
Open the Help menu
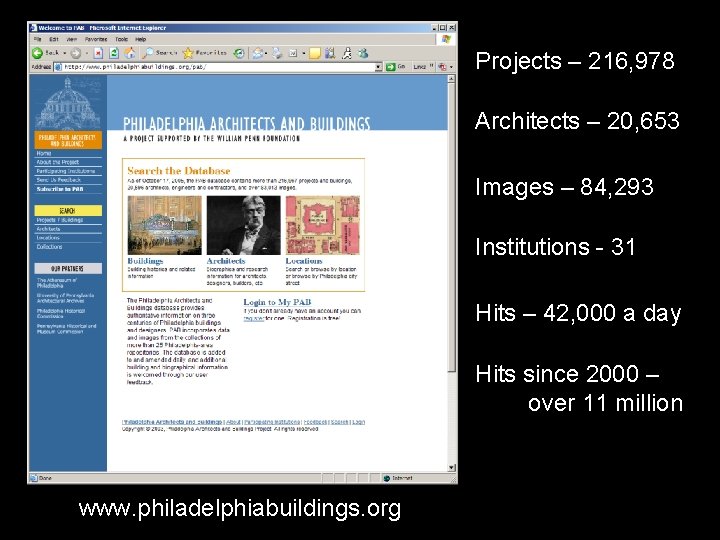click(141, 39)
